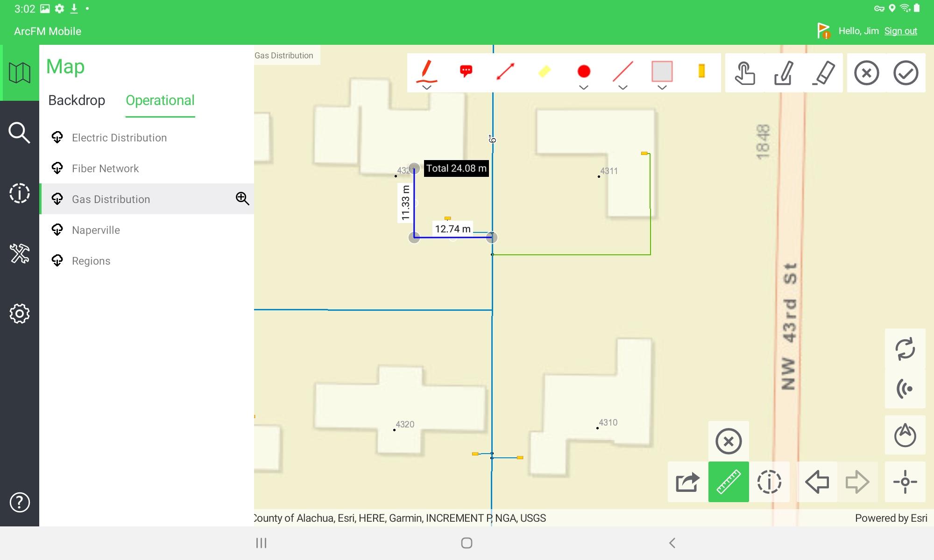
Task: Select the red double-arrow dimension tool
Action: coord(505,71)
